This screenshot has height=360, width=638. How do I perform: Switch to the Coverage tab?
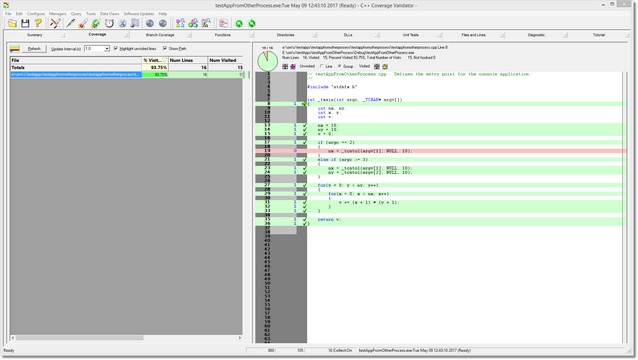point(97,35)
